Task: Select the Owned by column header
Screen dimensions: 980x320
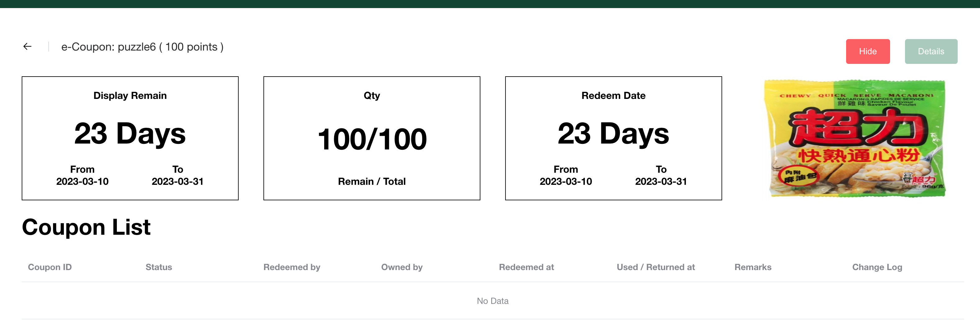Action: pos(402,267)
